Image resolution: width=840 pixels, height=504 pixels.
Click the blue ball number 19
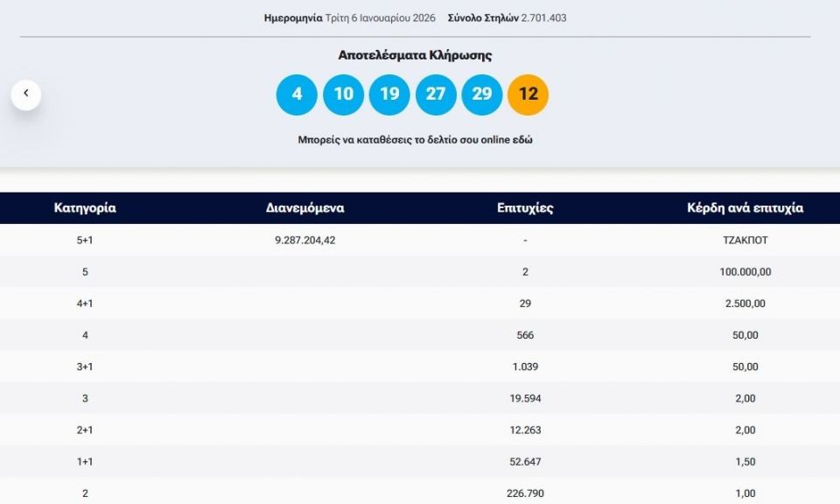[389, 94]
